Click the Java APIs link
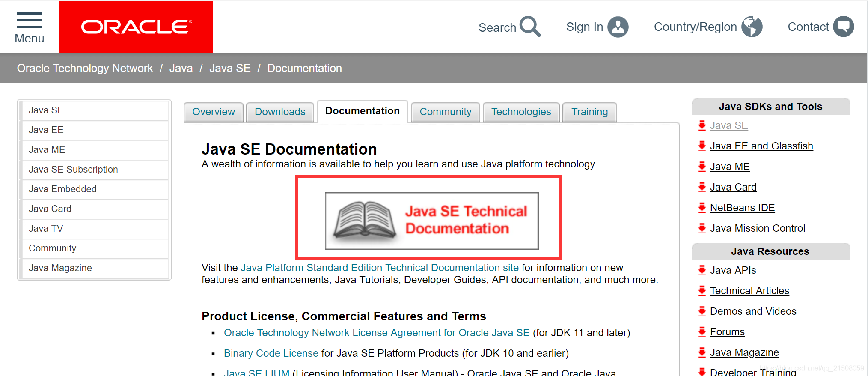The width and height of the screenshot is (868, 376). pos(733,270)
